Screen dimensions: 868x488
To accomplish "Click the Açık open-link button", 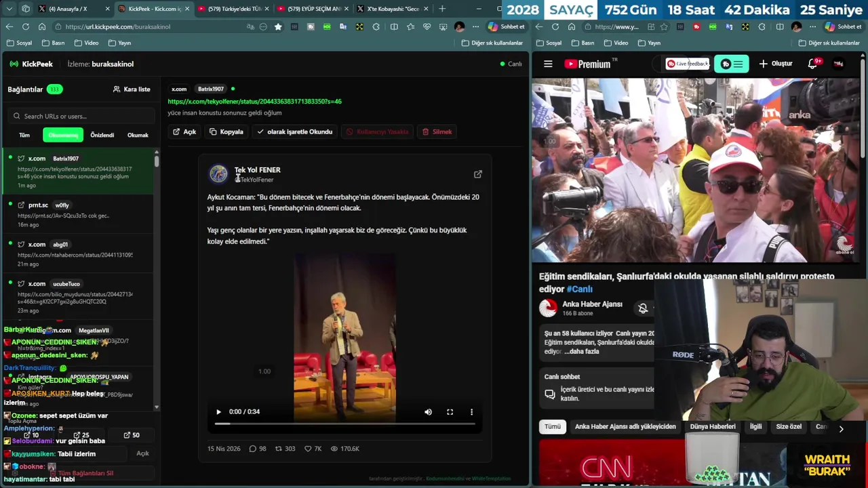I will click(184, 131).
